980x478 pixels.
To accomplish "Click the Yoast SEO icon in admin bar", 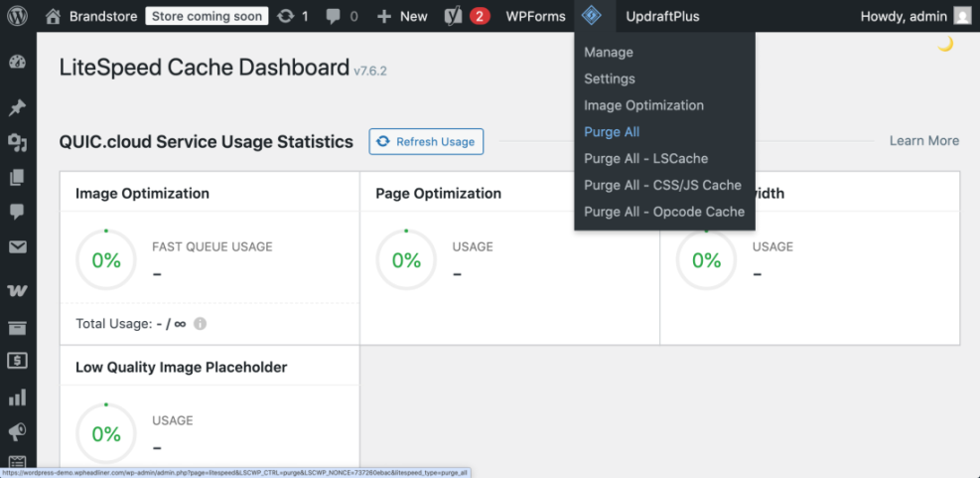I will (x=453, y=16).
